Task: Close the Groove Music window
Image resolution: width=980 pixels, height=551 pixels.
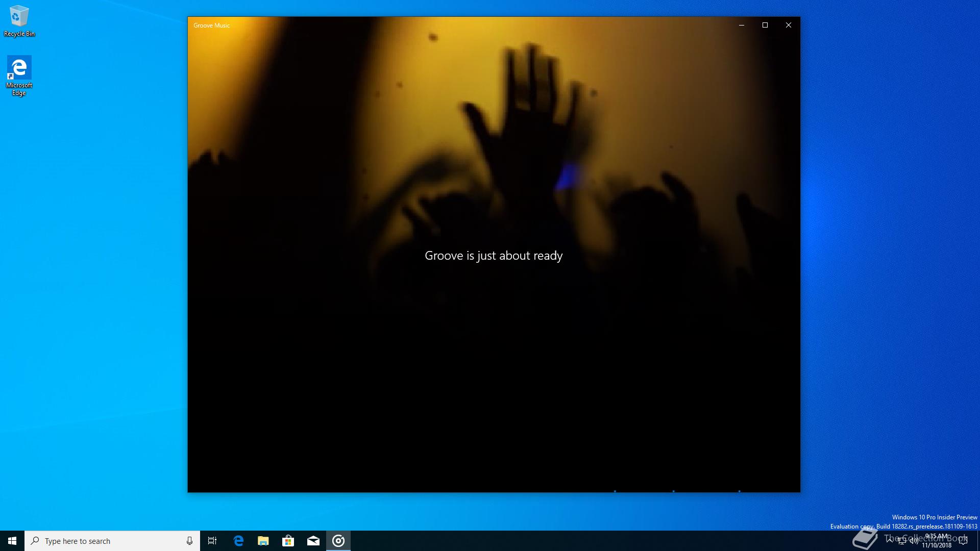Action: (789, 25)
